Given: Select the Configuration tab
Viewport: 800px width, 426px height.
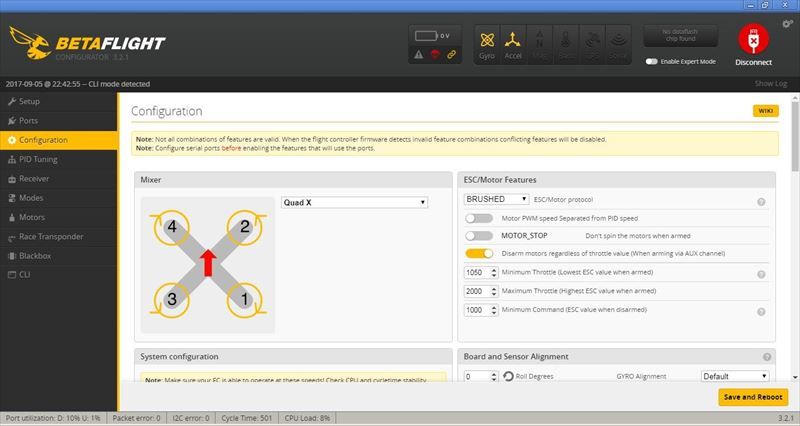Looking at the screenshot, I should coord(59,140).
